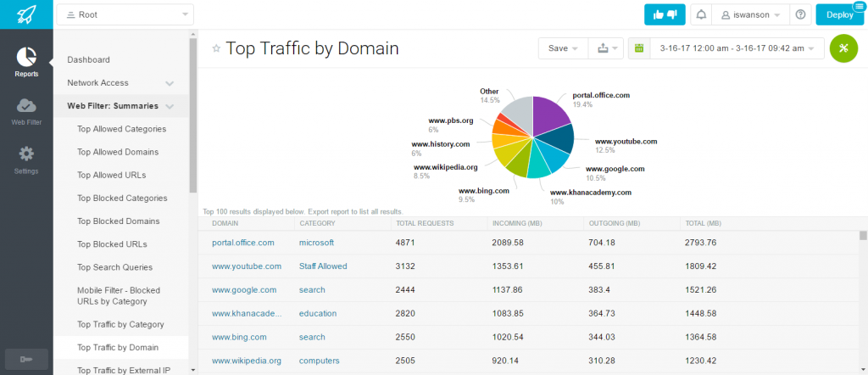Viewport: 868px width, 375px height.
Task: Open the help question mark icon
Action: [x=800, y=15]
